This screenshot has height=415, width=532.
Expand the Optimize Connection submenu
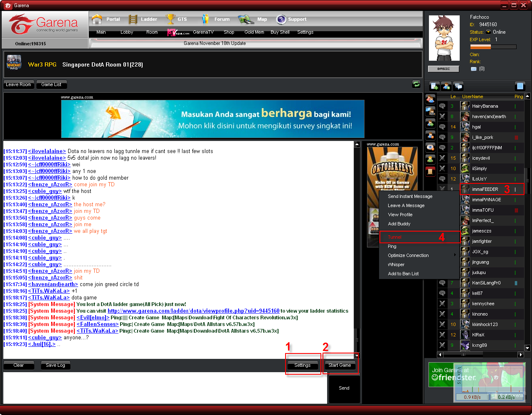click(420, 255)
